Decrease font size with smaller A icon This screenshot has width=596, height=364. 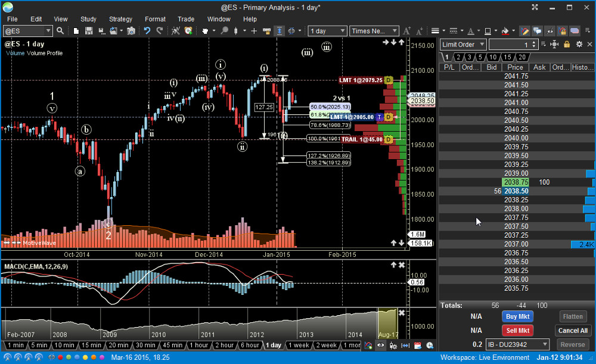coord(419,31)
